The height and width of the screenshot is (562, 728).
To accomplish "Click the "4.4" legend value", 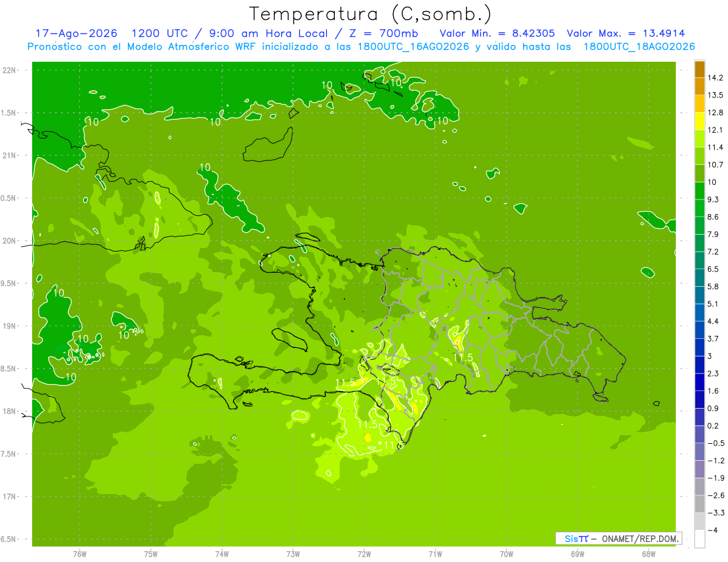I will pos(713,321).
